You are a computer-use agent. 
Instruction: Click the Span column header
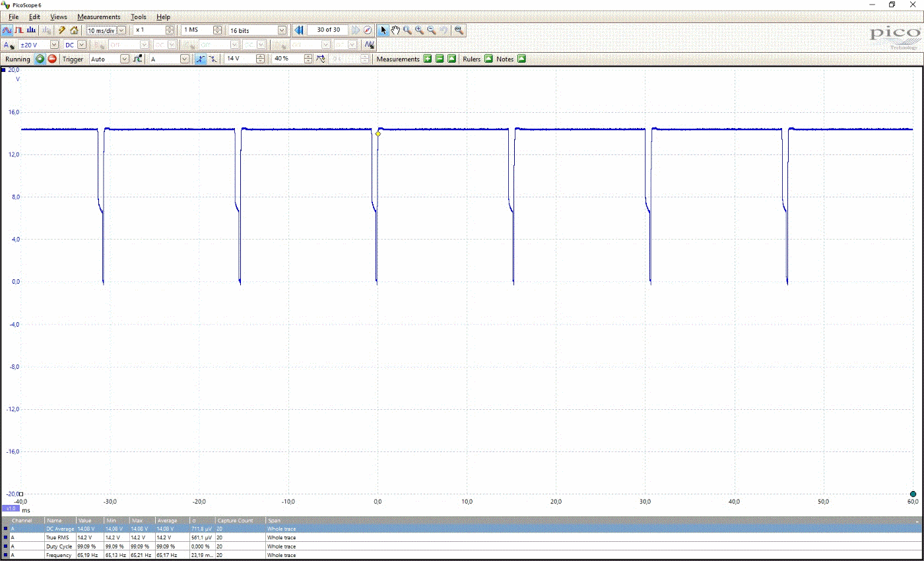[274, 520]
